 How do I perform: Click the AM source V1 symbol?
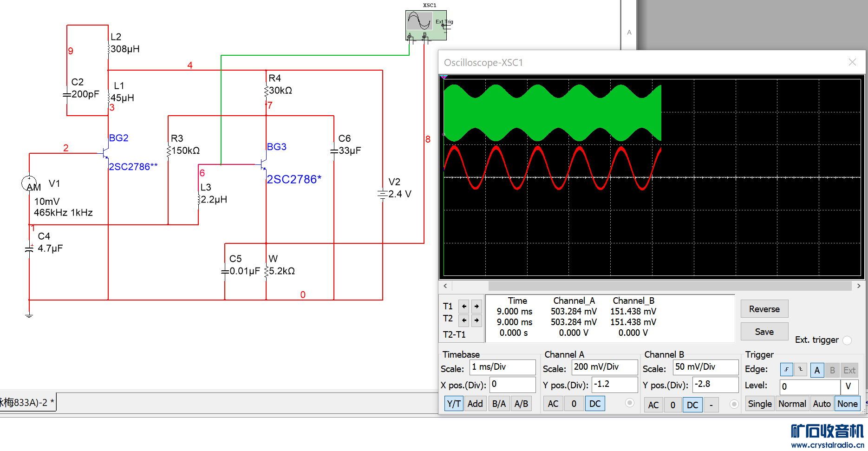(29, 183)
